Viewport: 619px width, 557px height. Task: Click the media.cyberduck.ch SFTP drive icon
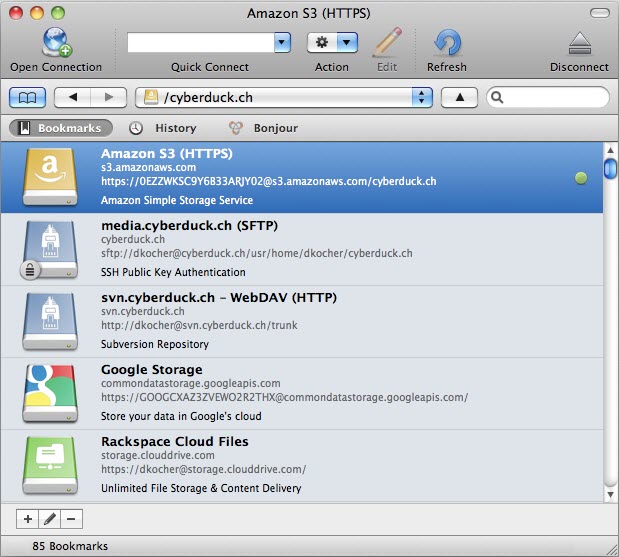click(49, 249)
